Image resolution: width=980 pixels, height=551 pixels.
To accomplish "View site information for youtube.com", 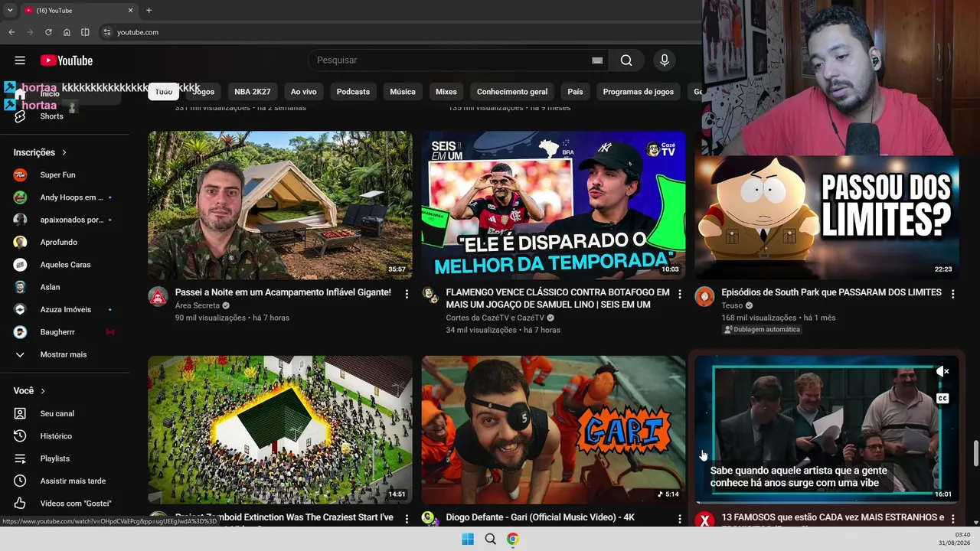I will [107, 32].
